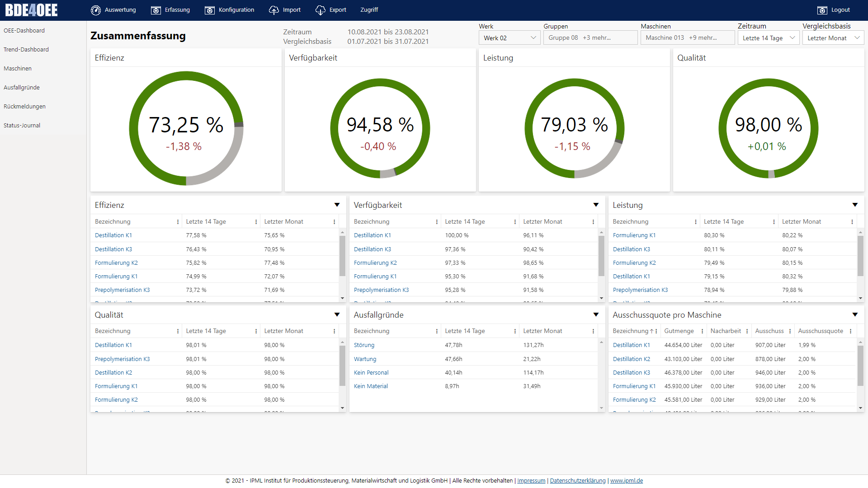The height and width of the screenshot is (488, 868).
Task: Open Bezeichnung column menu in Leistung table
Action: 695,222
